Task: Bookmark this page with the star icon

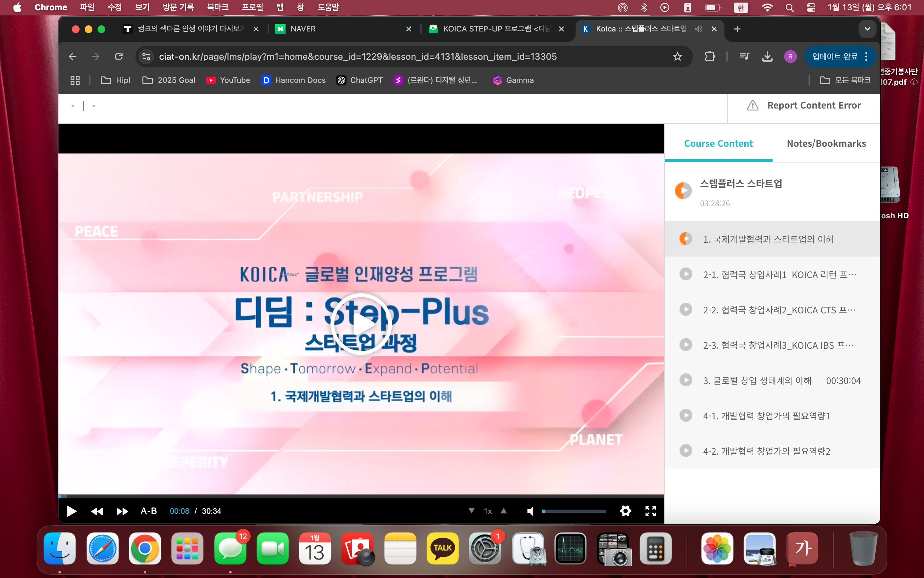Action: pos(677,57)
